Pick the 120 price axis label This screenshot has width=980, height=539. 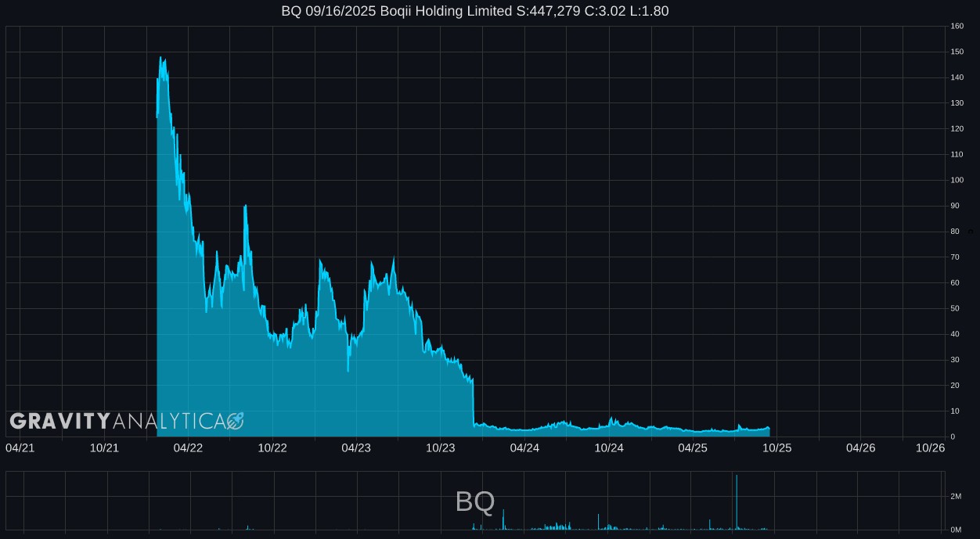click(x=957, y=129)
